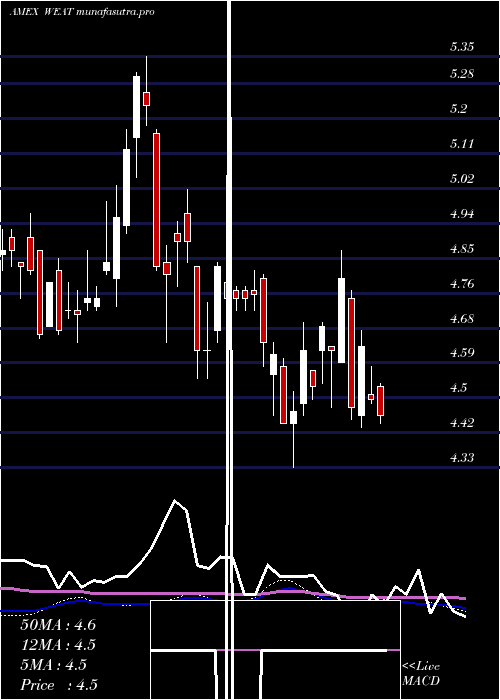Click the Price : 4.5 readout

(x=58, y=685)
